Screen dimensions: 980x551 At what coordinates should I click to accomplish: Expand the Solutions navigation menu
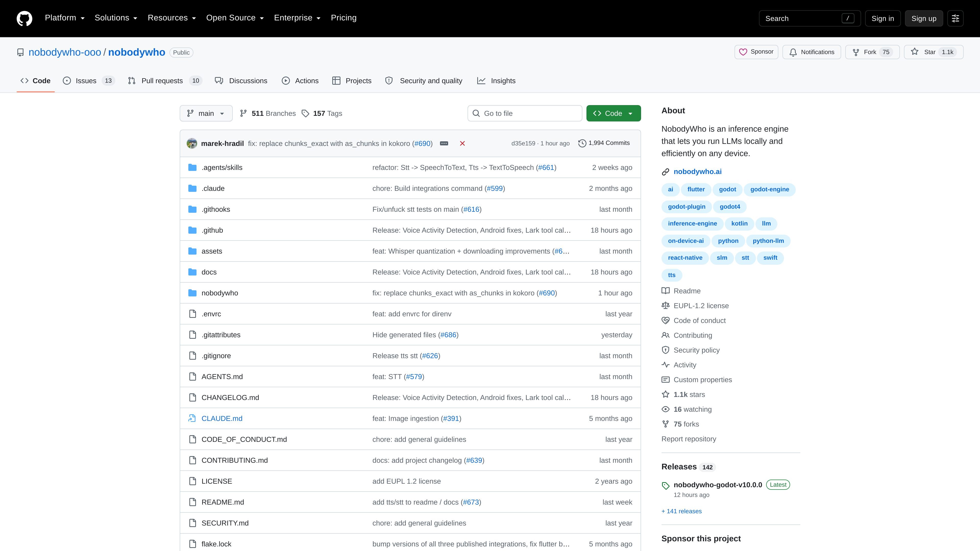tap(116, 18)
